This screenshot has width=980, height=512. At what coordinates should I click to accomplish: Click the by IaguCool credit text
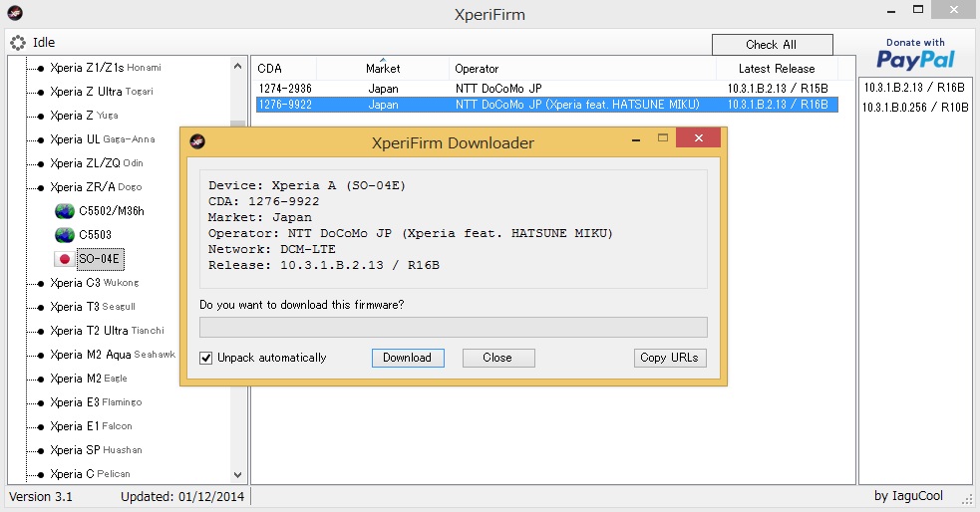click(x=908, y=496)
